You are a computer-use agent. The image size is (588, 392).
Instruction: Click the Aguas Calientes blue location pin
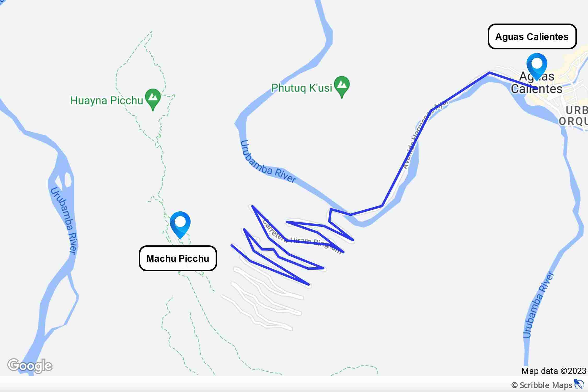(537, 65)
